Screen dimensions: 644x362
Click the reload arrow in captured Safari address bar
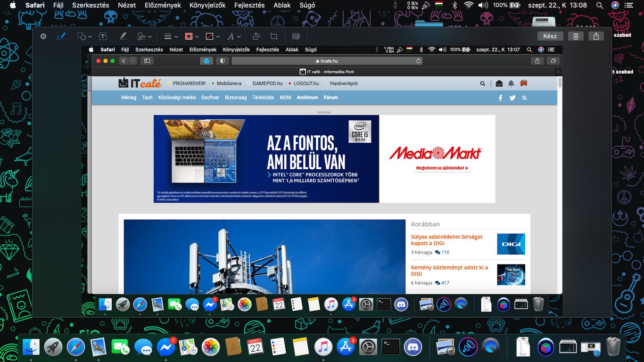pos(418,61)
